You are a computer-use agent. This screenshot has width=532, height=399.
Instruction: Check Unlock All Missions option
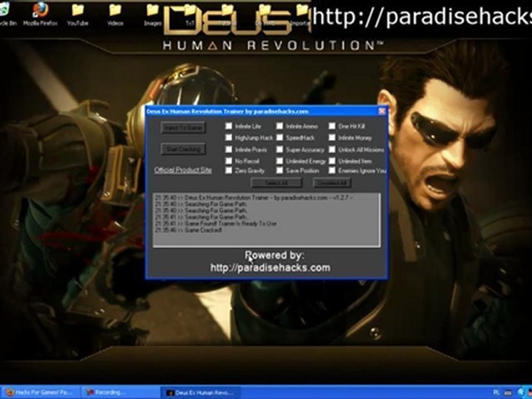[332, 150]
